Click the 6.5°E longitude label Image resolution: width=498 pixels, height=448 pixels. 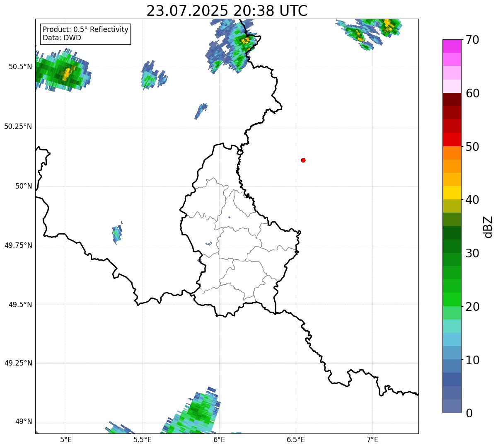click(x=296, y=440)
